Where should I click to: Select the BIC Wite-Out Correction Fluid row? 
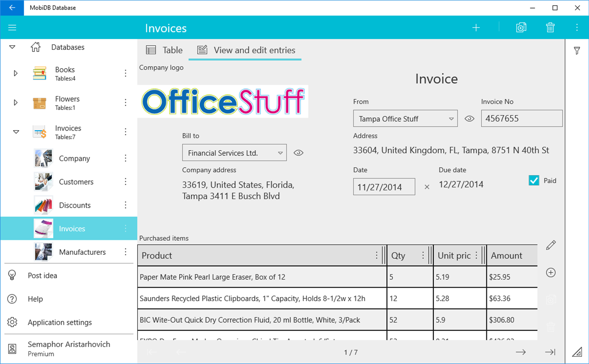point(337,320)
